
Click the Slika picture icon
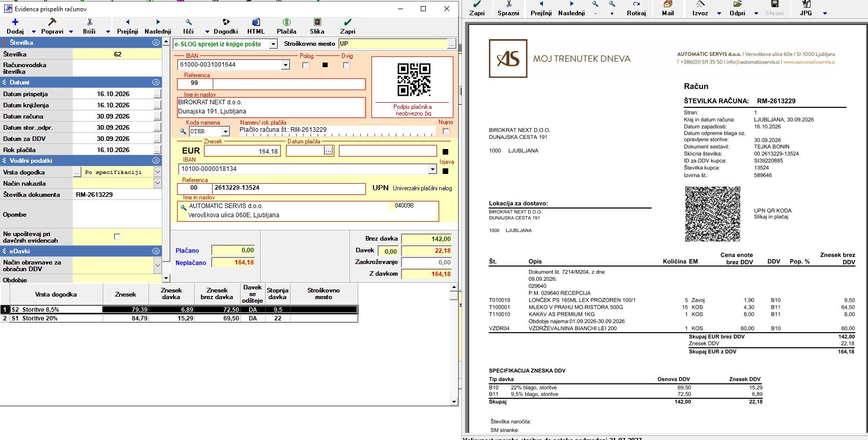coord(317,22)
